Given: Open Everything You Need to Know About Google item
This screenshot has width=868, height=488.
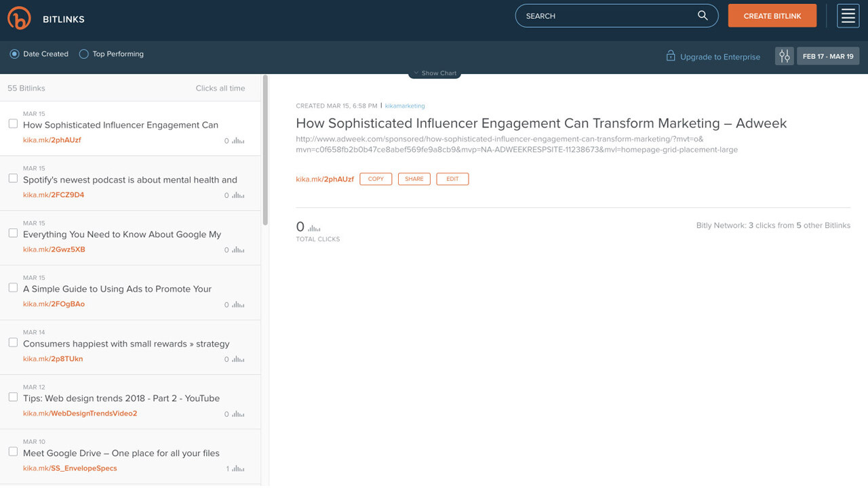Looking at the screenshot, I should pyautogui.click(x=130, y=238).
